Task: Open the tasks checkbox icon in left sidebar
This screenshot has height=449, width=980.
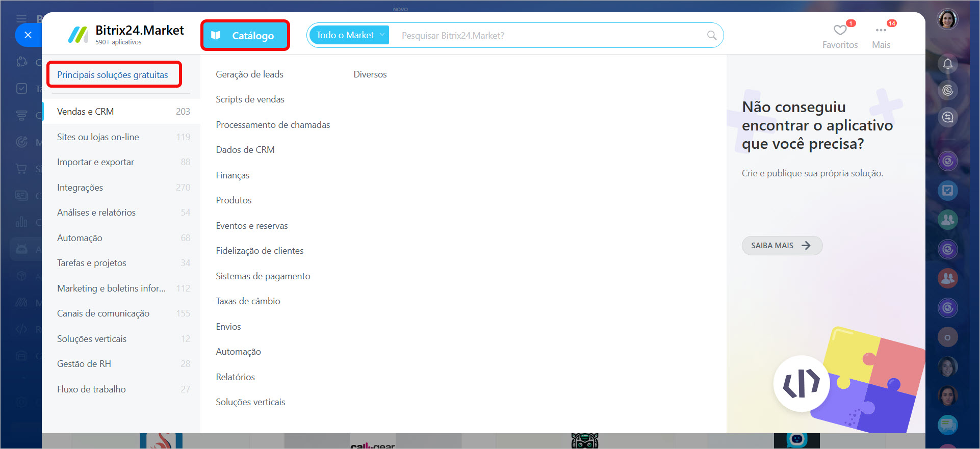Action: (21, 88)
